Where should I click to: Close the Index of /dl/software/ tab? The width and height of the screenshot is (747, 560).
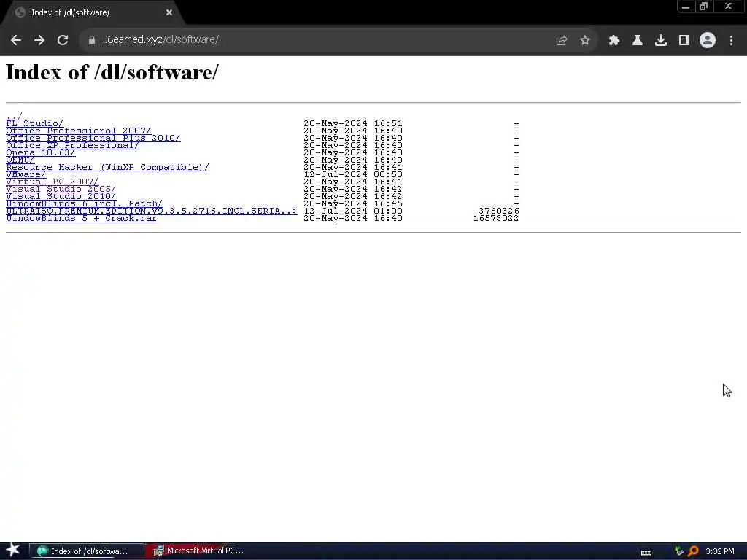click(x=169, y=12)
